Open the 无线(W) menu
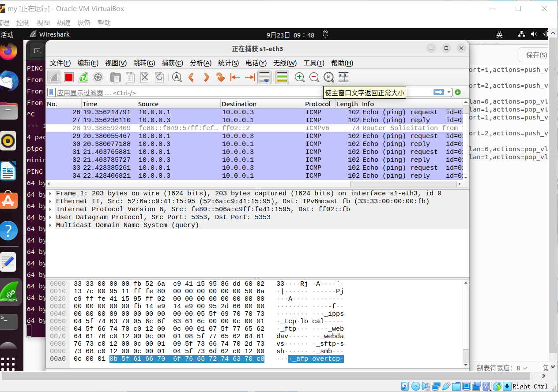This screenshot has height=392, width=558. coord(285,63)
